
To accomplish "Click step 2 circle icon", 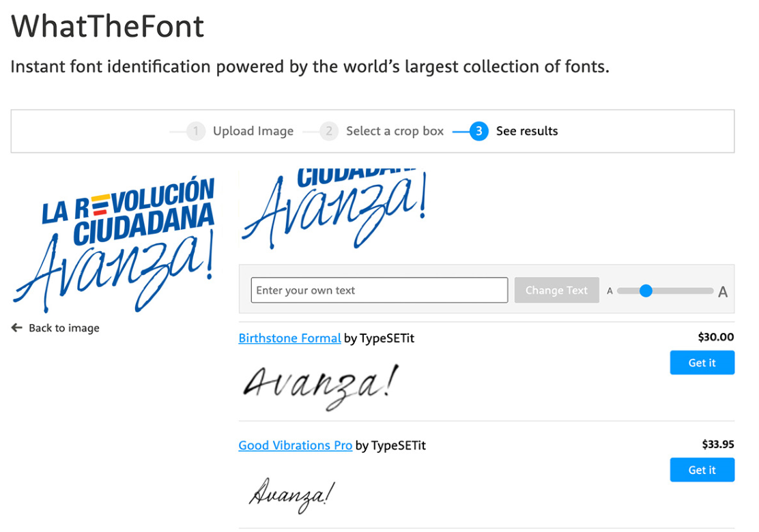I will click(x=328, y=131).
